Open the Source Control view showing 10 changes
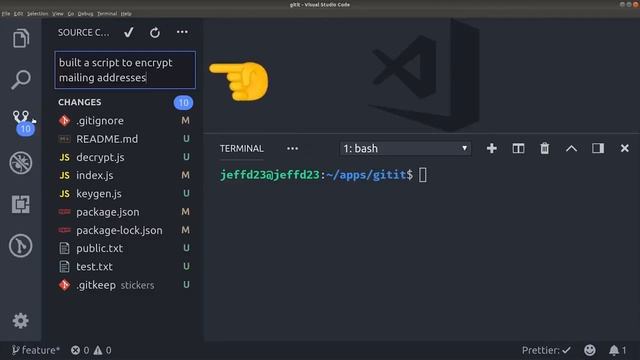The height and width of the screenshot is (360, 640). coord(22,122)
